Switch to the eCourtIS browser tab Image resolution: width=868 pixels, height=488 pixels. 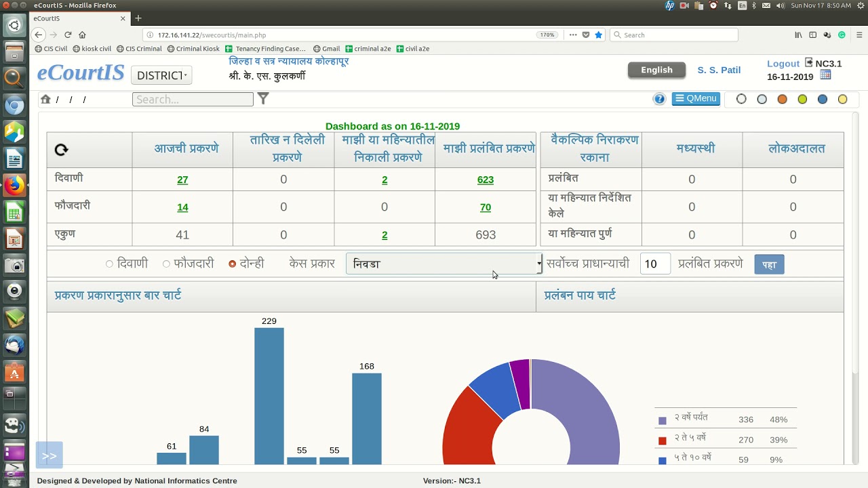(78, 18)
